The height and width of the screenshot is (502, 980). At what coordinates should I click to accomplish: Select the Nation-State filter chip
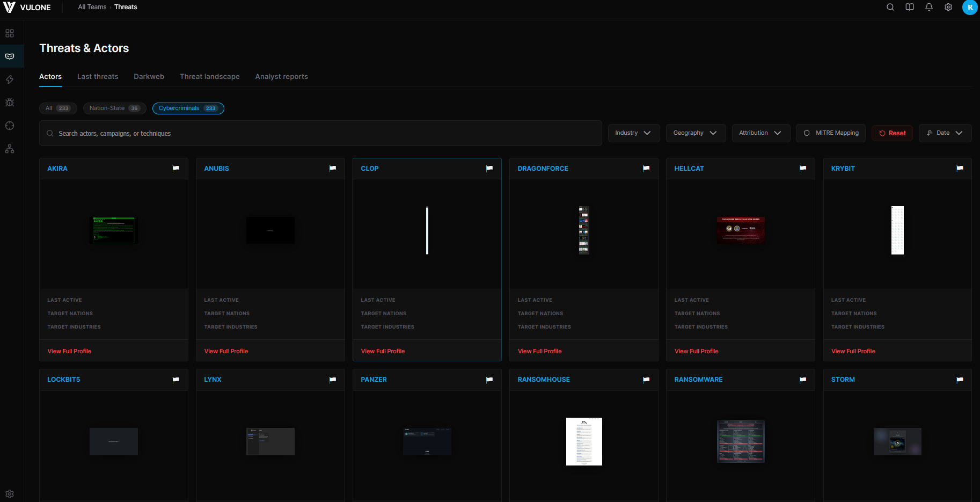[115, 108]
